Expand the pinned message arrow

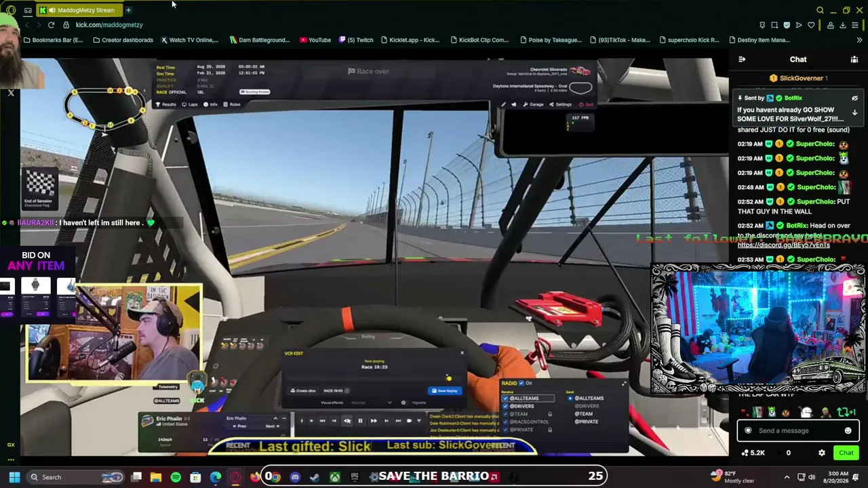[x=854, y=113]
